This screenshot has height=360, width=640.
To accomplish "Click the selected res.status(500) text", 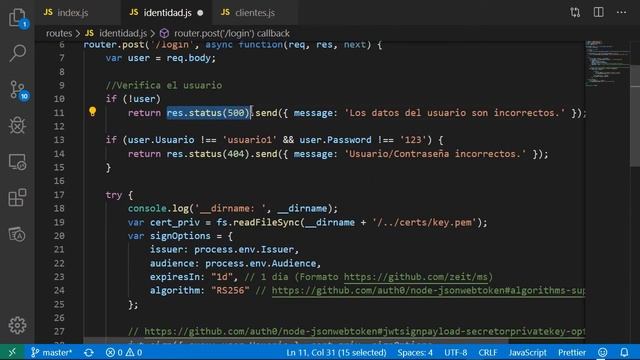I will point(208,113).
